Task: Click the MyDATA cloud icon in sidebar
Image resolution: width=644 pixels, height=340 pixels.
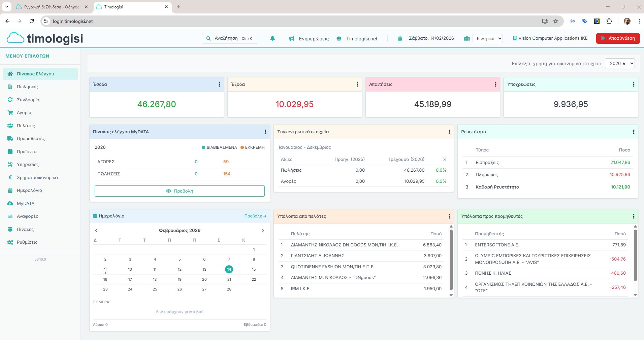Action: coord(10,203)
